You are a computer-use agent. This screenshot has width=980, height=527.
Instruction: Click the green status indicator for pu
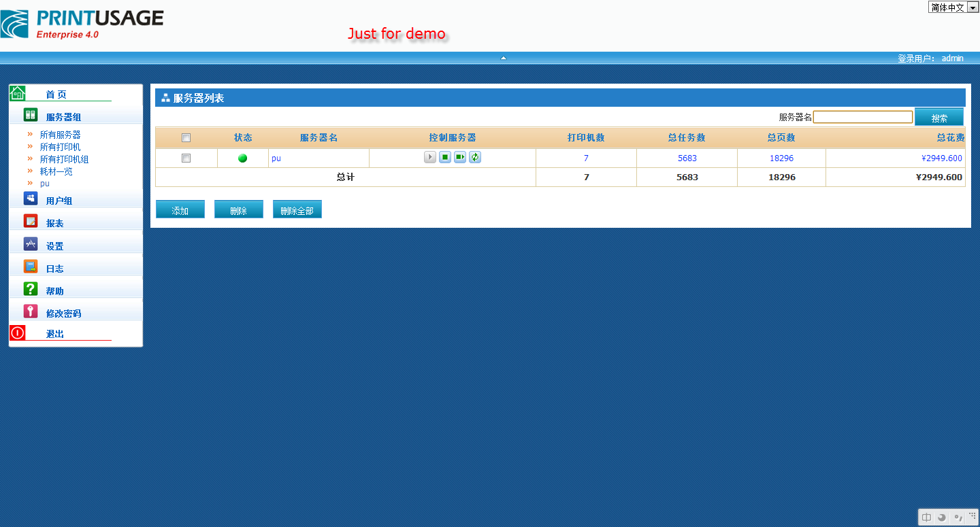242,158
